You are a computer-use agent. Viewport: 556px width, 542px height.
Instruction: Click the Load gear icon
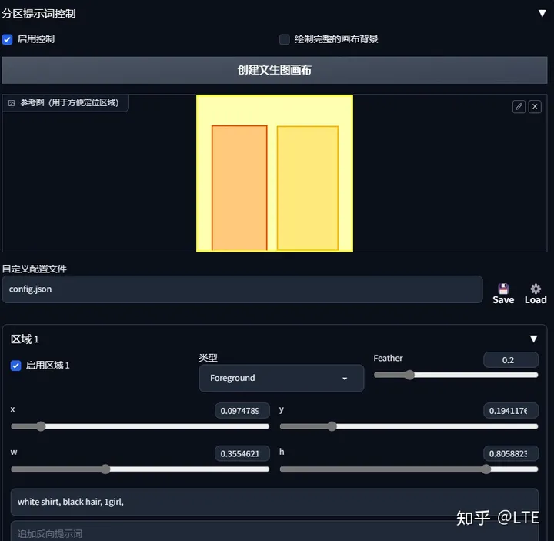tap(535, 289)
